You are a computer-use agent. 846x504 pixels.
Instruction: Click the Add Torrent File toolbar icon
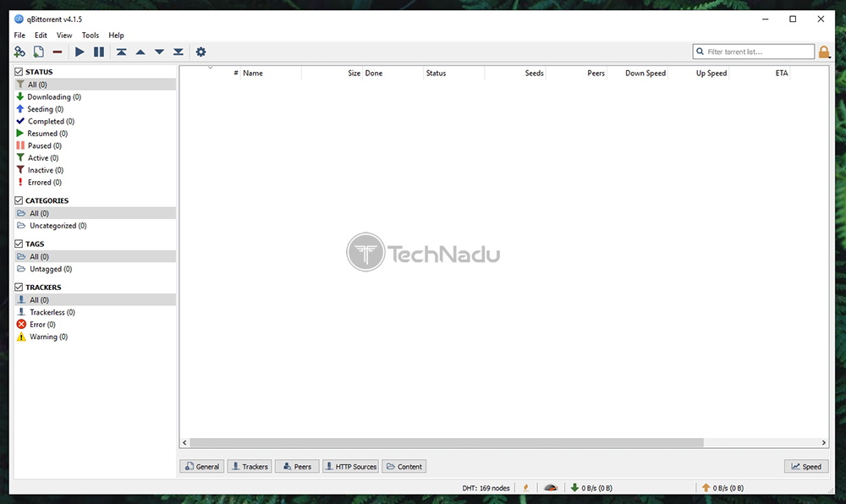pos(39,52)
